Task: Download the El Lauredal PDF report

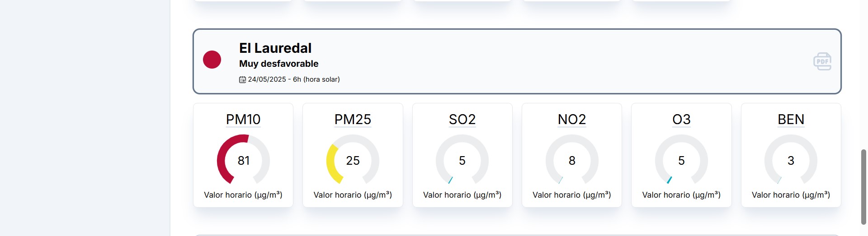Action: pyautogui.click(x=822, y=61)
